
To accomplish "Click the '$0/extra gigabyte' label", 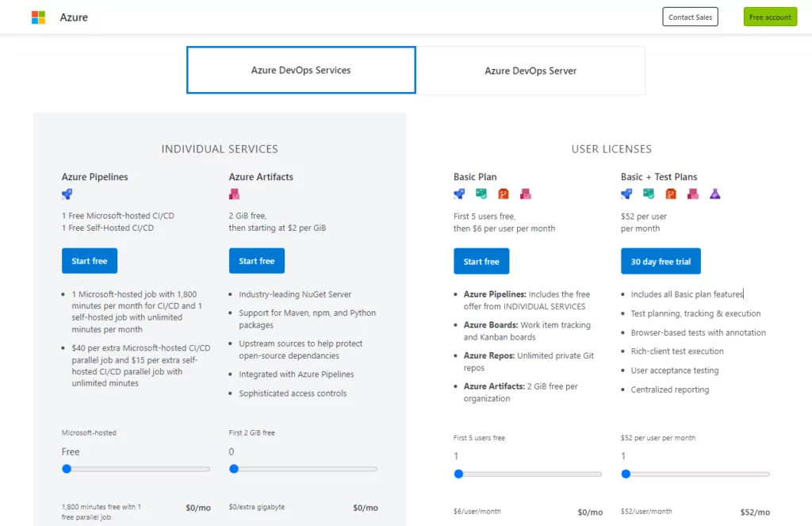I will tap(257, 507).
